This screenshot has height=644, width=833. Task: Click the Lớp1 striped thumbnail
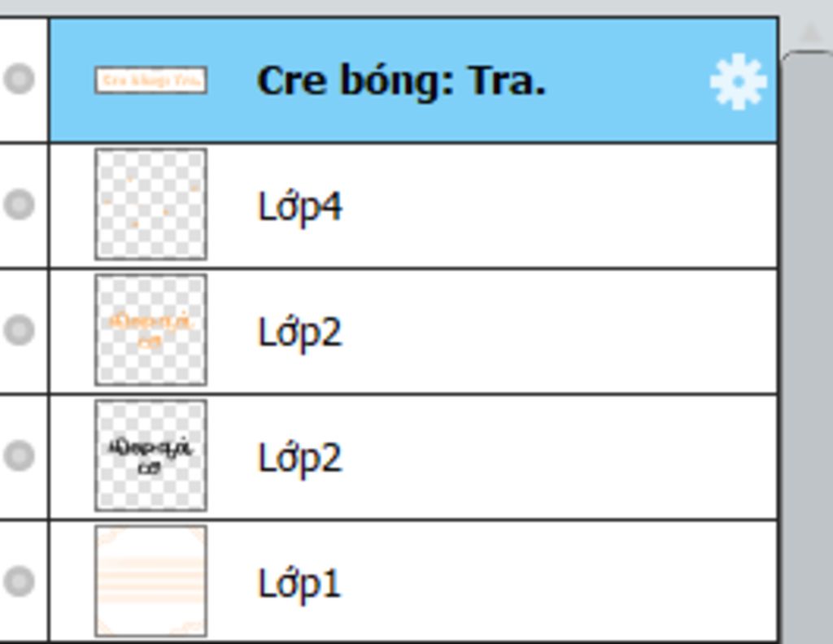(150, 581)
